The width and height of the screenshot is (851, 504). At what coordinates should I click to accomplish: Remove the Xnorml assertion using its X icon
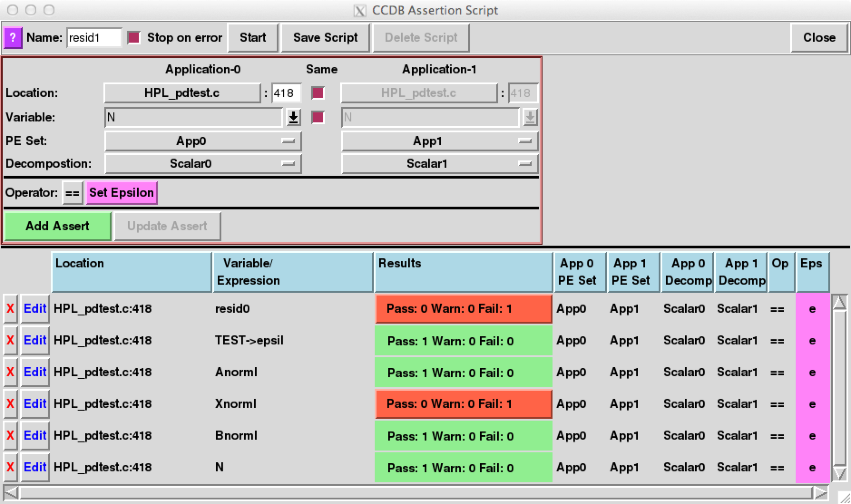click(x=10, y=404)
